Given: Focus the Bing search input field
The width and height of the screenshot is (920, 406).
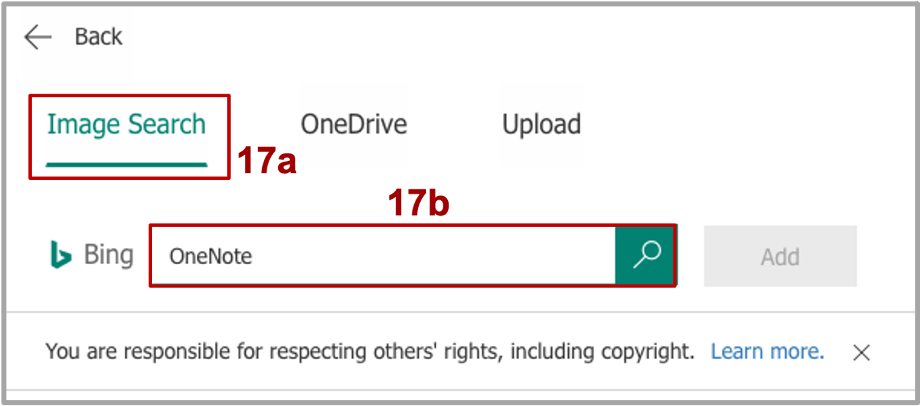Looking at the screenshot, I should tap(383, 256).
